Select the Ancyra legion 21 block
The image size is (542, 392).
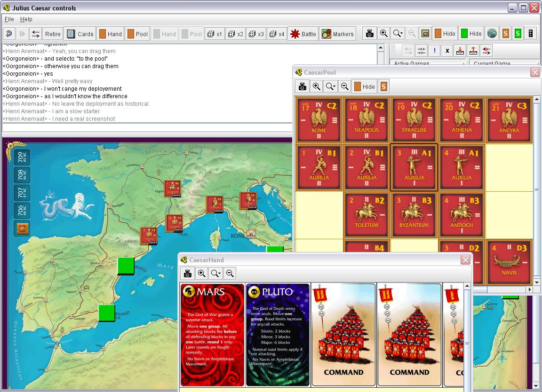point(509,119)
